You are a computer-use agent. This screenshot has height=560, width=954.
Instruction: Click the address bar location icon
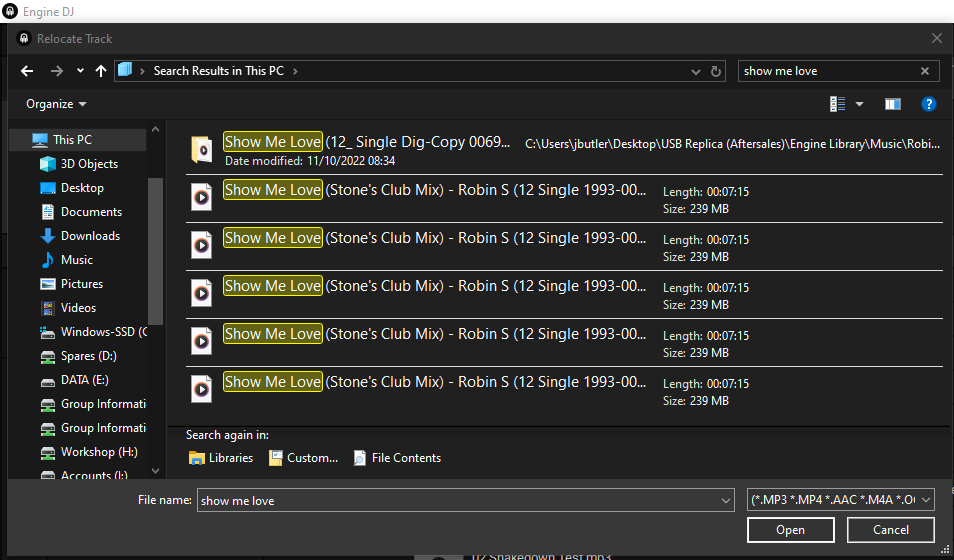point(125,70)
